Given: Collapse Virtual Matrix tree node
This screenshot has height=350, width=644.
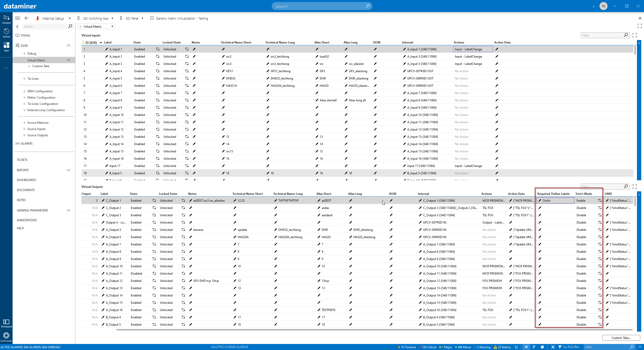Looking at the screenshot, I should (x=68, y=60).
